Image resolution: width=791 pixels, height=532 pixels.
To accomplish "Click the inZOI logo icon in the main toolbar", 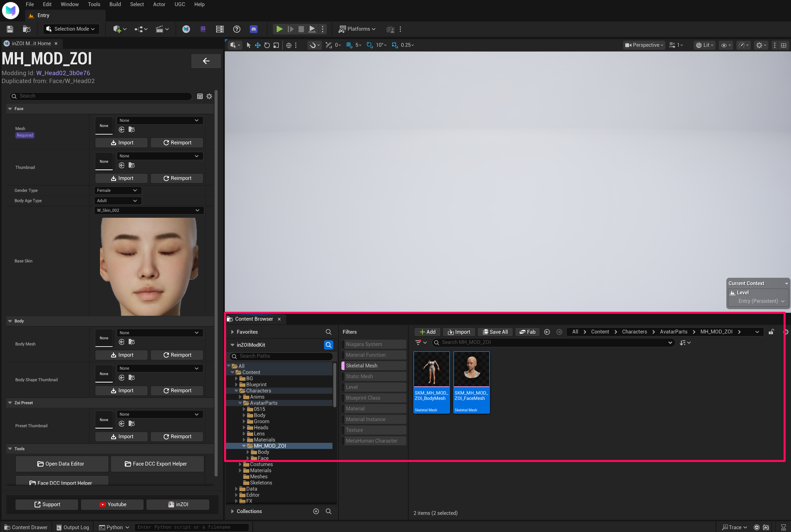I will [186, 29].
